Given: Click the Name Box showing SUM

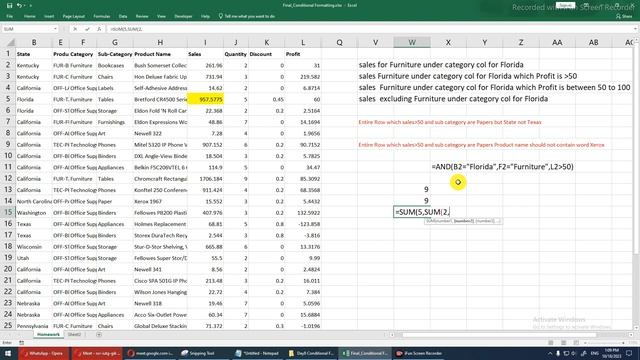Looking at the screenshot, I should [x=28, y=29].
